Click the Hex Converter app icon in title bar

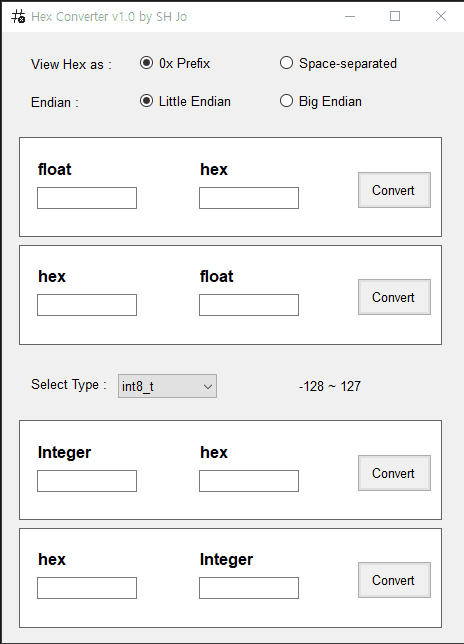tap(18, 17)
